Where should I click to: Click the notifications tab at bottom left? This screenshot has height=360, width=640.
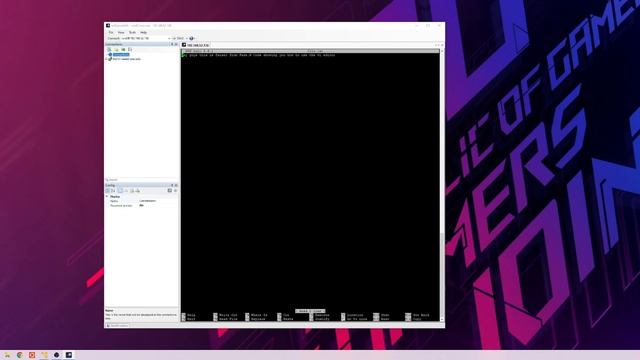[117, 325]
